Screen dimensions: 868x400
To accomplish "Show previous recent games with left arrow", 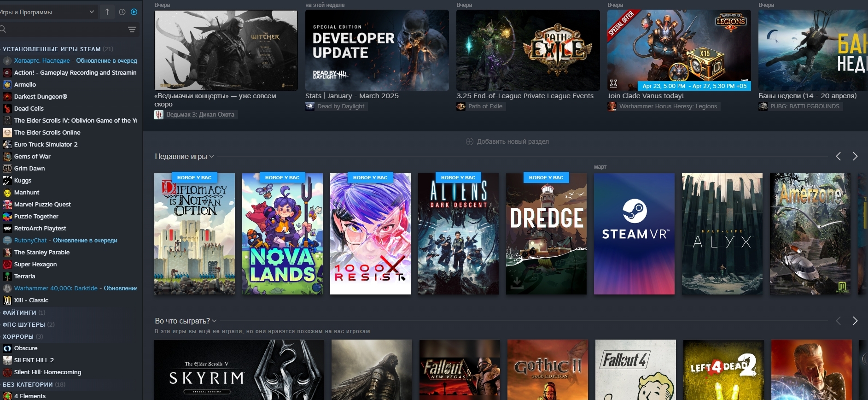I will 839,157.
